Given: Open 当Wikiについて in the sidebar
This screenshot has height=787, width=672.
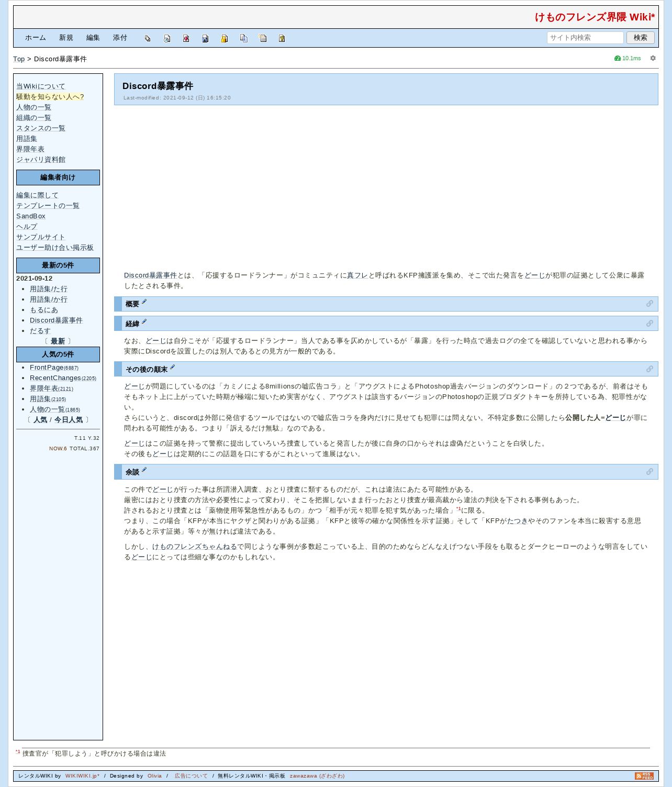Looking at the screenshot, I should (x=41, y=86).
